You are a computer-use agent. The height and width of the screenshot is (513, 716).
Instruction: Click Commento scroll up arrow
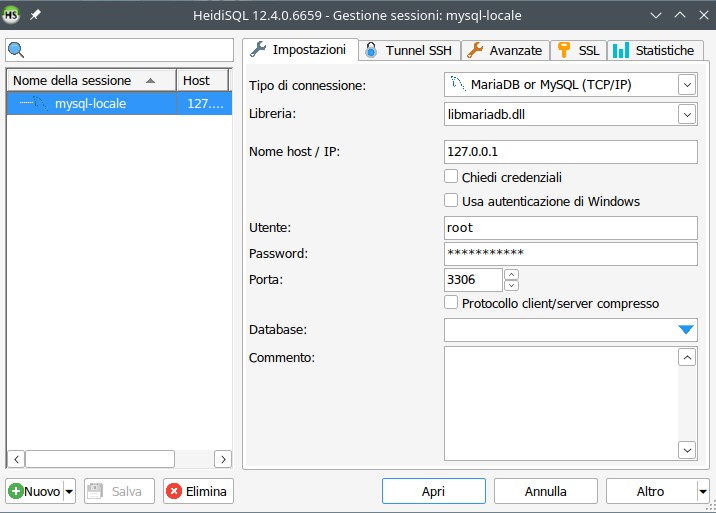click(687, 357)
